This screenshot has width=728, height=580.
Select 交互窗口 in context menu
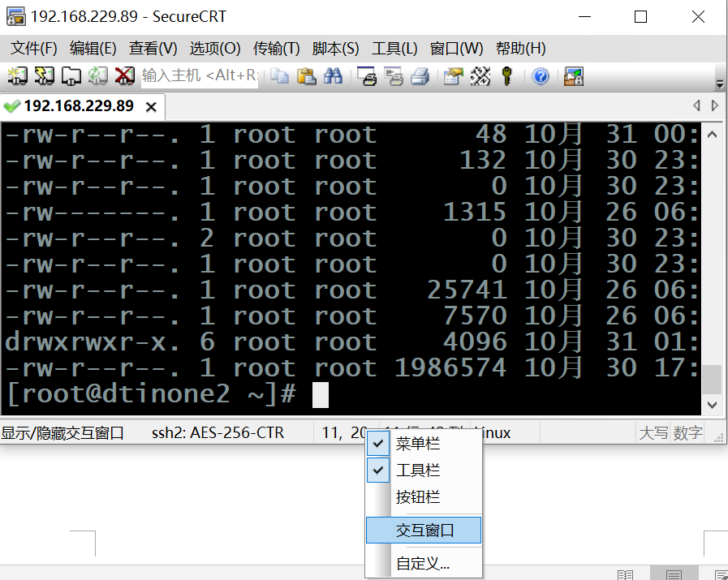coord(424,531)
